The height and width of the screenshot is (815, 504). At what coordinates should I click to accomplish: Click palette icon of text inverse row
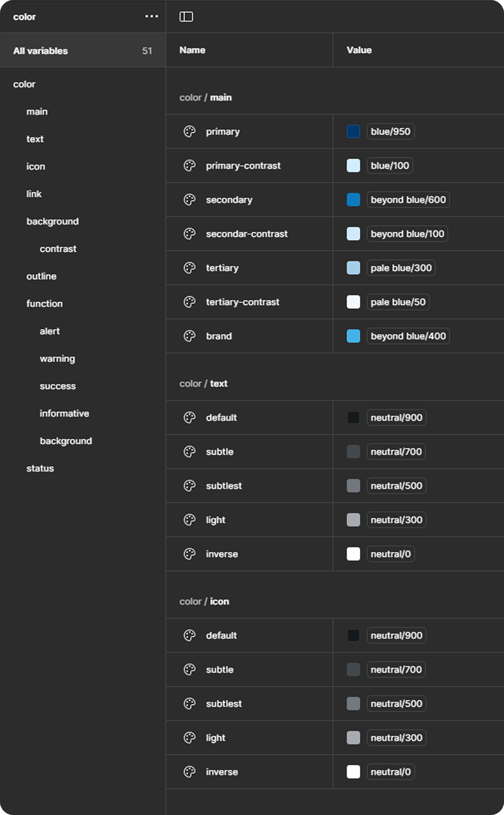(190, 554)
